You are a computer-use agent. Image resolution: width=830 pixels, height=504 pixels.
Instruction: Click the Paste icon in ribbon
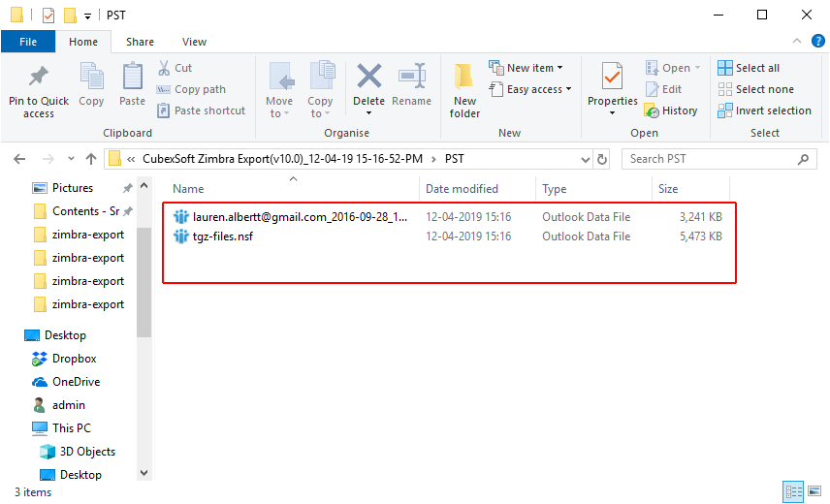pyautogui.click(x=132, y=78)
